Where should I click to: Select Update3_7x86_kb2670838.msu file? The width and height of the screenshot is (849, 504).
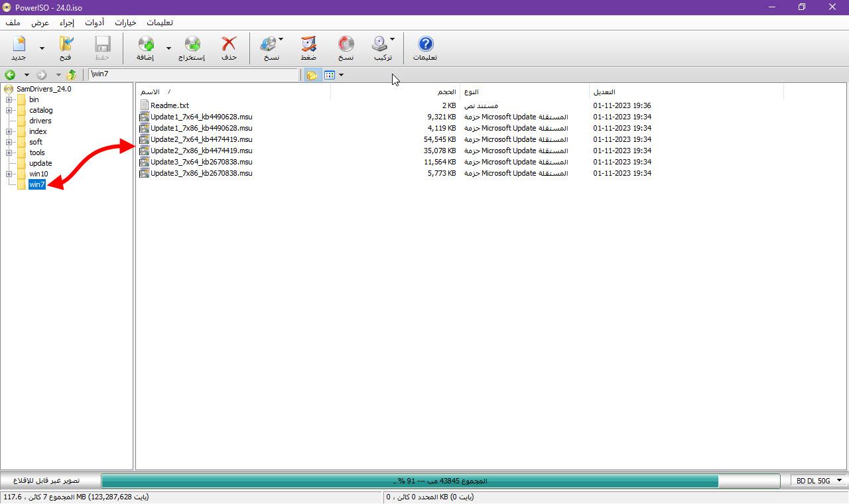coord(201,173)
